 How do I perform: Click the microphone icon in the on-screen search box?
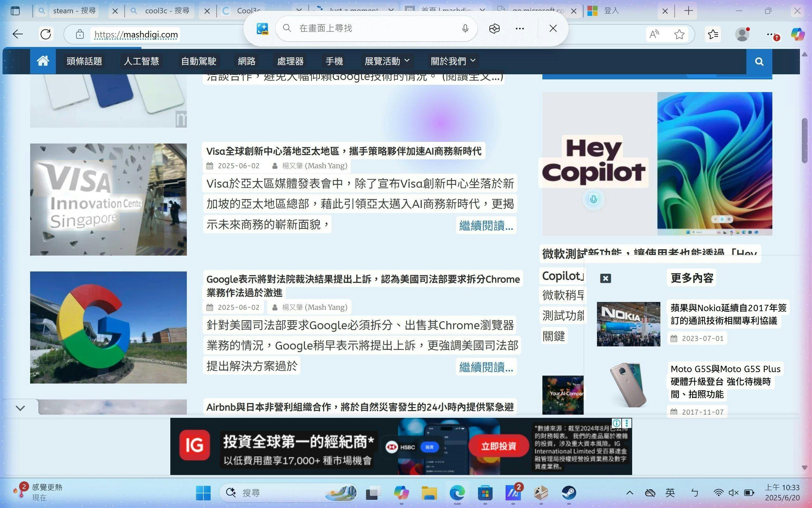click(465, 29)
